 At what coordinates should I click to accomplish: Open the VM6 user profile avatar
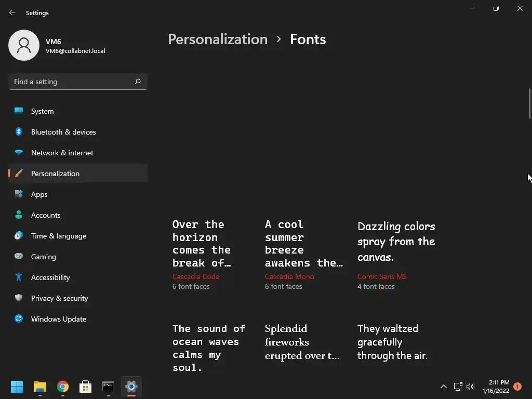(24, 45)
